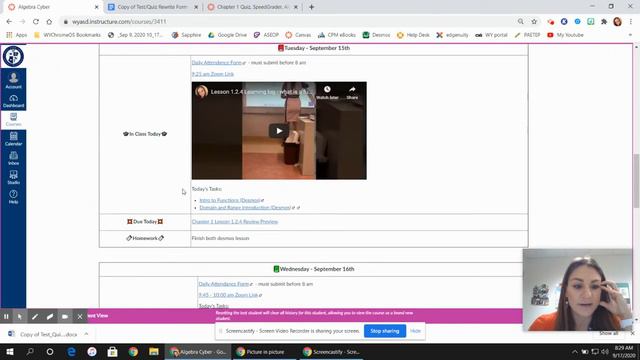This screenshot has width=640, height=360.
Task: Pause the Screencastify recording
Action: 6,316
